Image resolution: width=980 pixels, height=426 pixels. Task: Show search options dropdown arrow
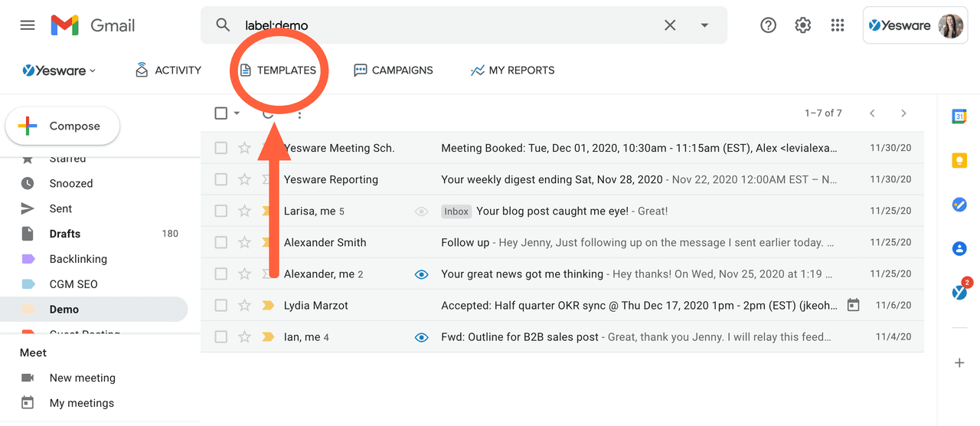pyautogui.click(x=704, y=25)
